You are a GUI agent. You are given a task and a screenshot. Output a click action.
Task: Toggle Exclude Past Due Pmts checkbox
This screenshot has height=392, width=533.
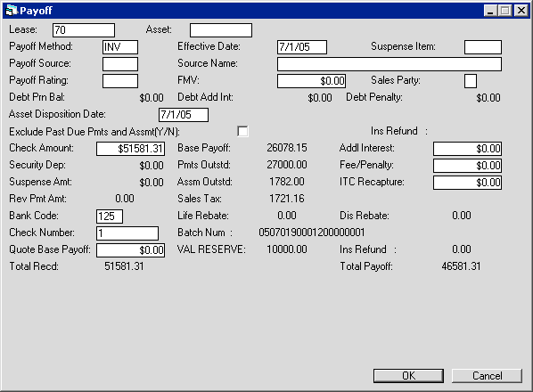coord(242,132)
